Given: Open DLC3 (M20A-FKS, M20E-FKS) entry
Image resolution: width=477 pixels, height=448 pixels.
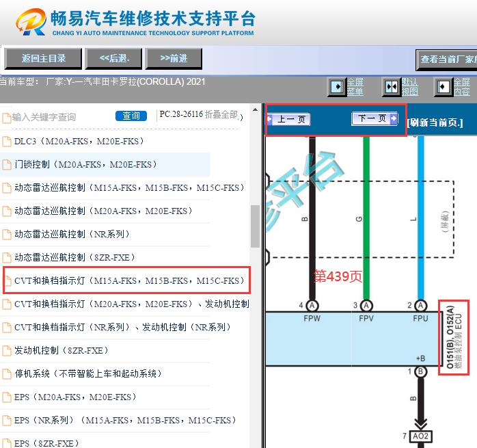Looking at the screenshot, I should coord(79,142).
